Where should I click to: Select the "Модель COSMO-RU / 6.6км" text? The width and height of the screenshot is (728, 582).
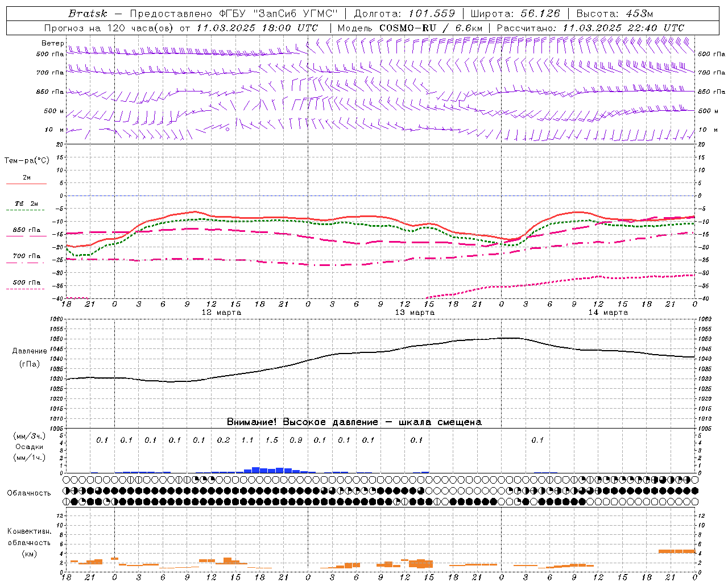pos(409,28)
